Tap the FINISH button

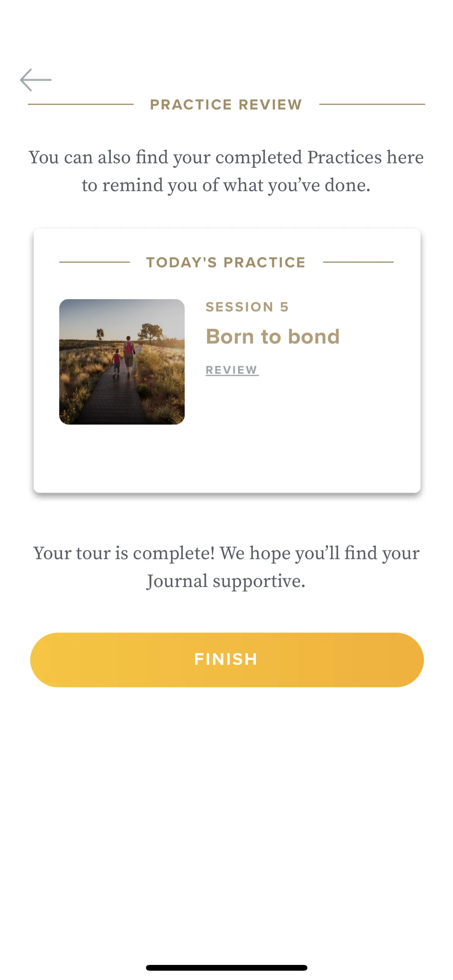pos(227,660)
